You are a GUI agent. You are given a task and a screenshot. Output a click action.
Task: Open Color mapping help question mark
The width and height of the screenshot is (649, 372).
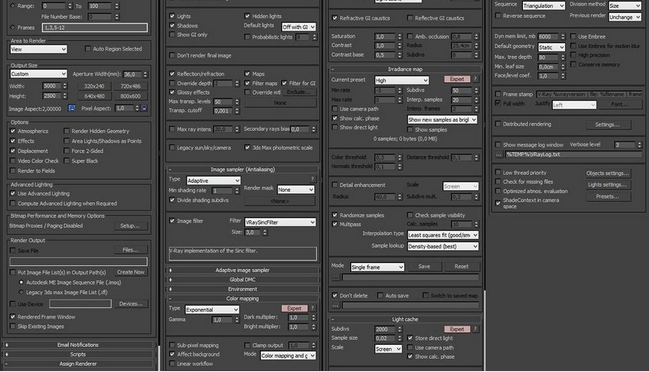tap(312, 308)
